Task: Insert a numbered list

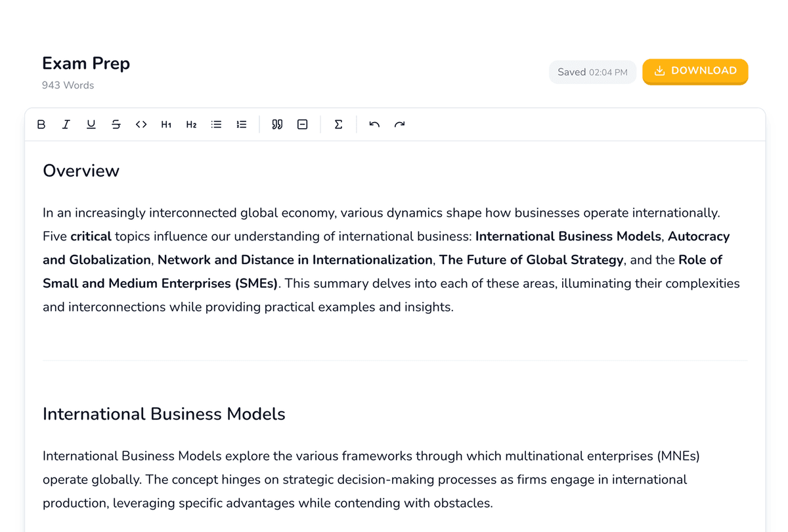Action: pos(241,124)
